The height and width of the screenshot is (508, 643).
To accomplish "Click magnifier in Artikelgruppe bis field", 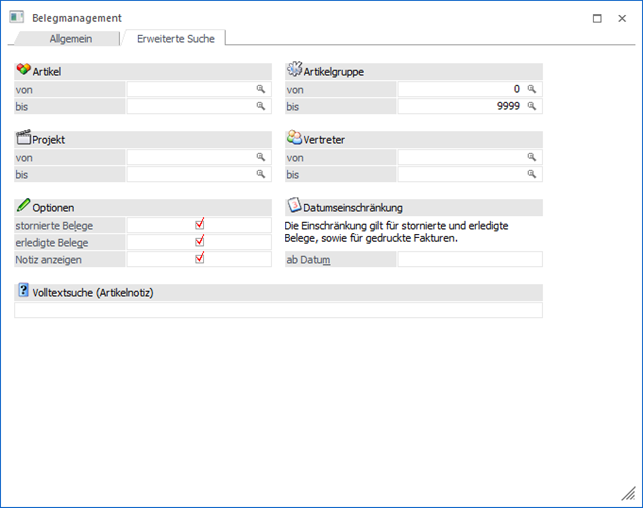I will click(532, 106).
